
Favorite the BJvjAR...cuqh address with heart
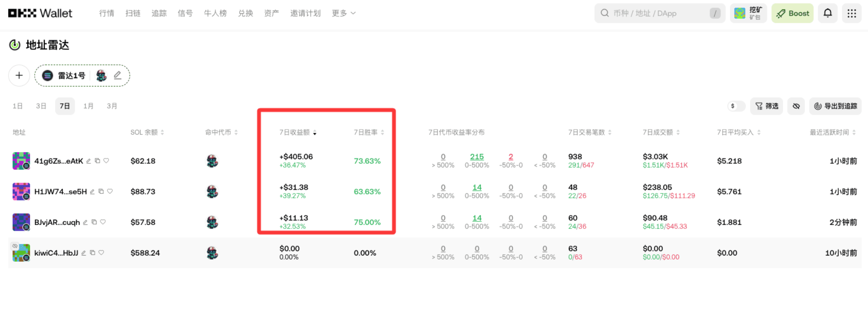point(103,222)
